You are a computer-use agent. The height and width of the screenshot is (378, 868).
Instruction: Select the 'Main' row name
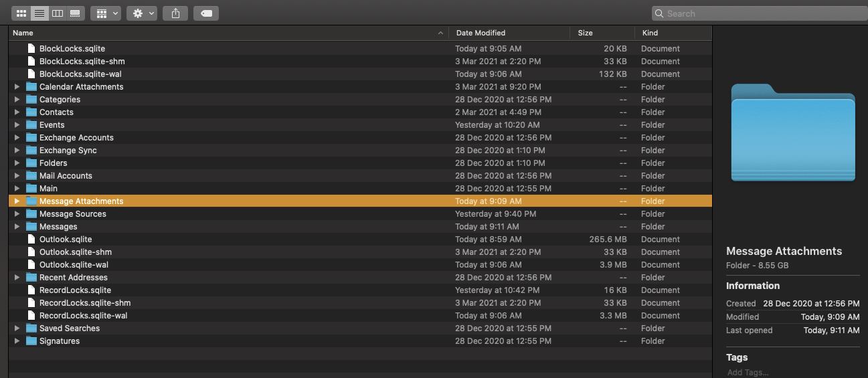[49, 189]
